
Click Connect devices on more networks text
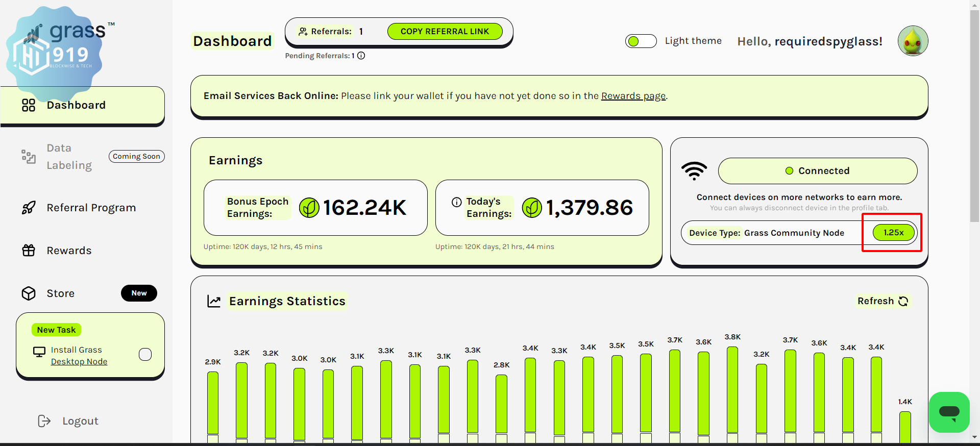[x=799, y=197]
